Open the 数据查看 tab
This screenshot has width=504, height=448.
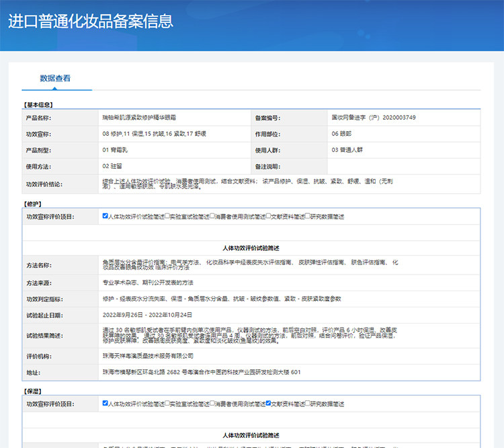point(55,78)
